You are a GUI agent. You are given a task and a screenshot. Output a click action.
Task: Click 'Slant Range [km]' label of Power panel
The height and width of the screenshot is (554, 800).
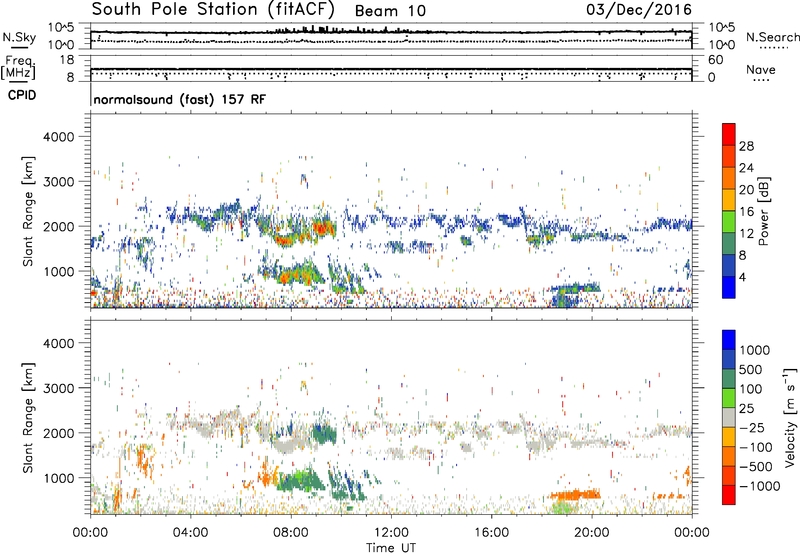tap(28, 211)
